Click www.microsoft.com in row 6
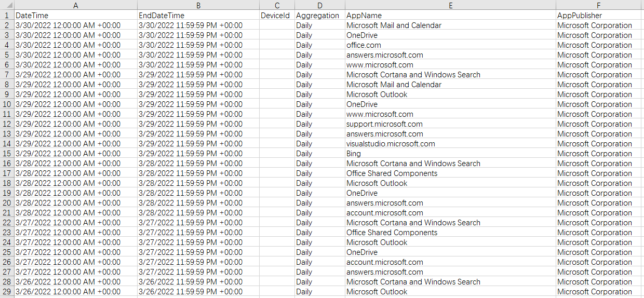Screen dimensions: 644x298 click(x=450, y=65)
